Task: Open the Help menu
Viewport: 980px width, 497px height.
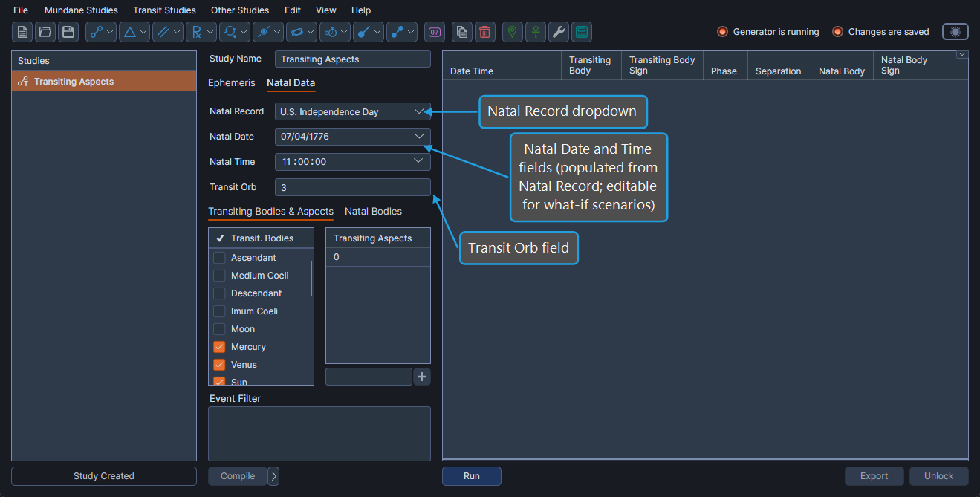Action: pyautogui.click(x=361, y=10)
